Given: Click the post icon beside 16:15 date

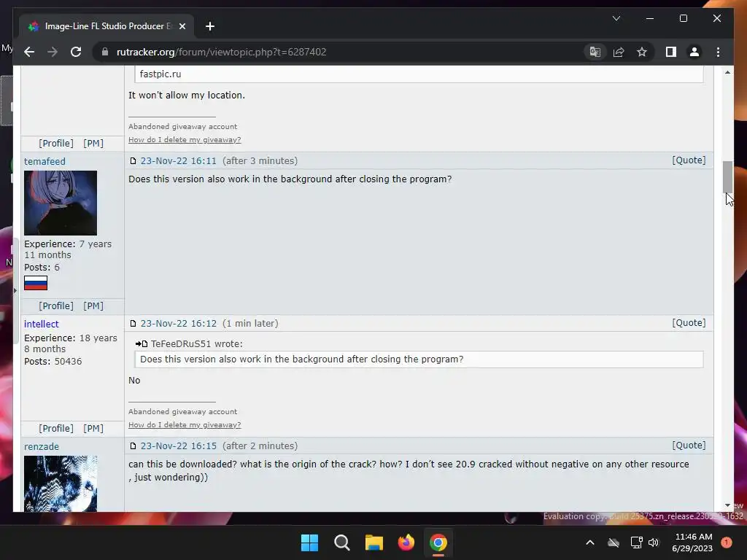Looking at the screenshot, I should point(133,446).
